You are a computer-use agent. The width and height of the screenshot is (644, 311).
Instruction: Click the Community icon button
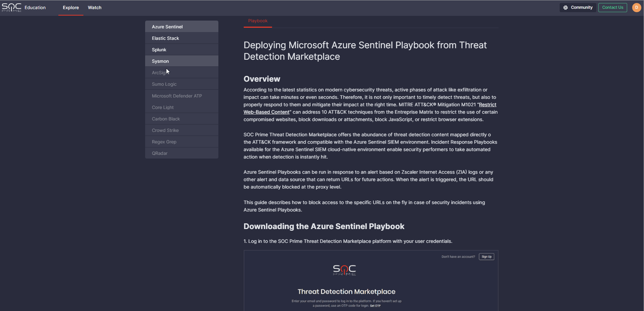[x=578, y=7]
